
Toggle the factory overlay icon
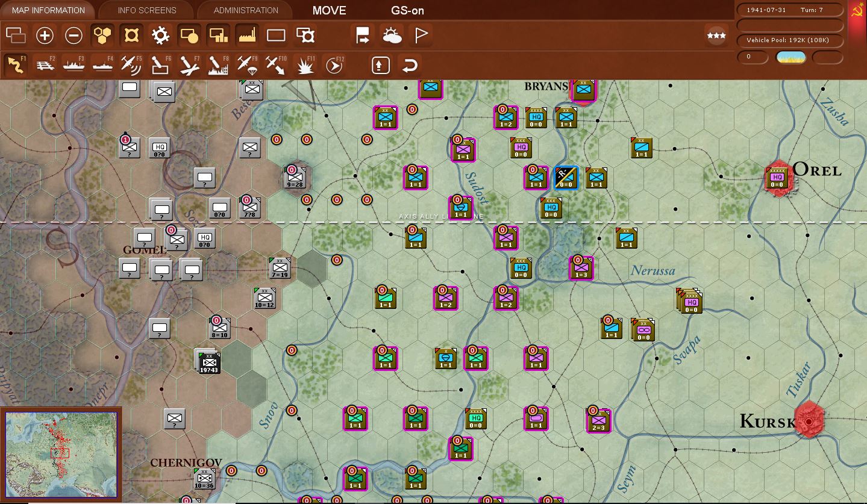click(x=247, y=36)
